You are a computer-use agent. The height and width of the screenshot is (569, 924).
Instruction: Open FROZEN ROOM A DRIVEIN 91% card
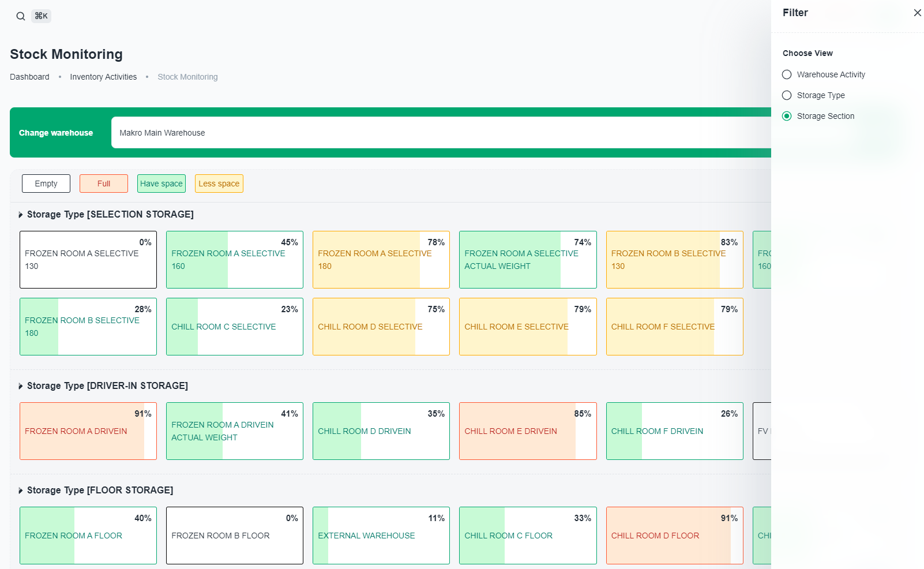[x=88, y=431]
